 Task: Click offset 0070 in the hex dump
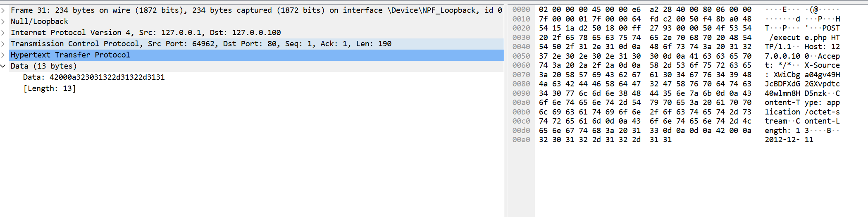(x=521, y=75)
